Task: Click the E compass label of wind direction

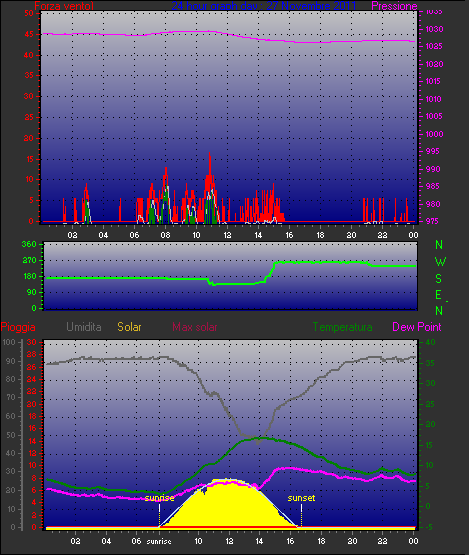Action: pos(439,294)
